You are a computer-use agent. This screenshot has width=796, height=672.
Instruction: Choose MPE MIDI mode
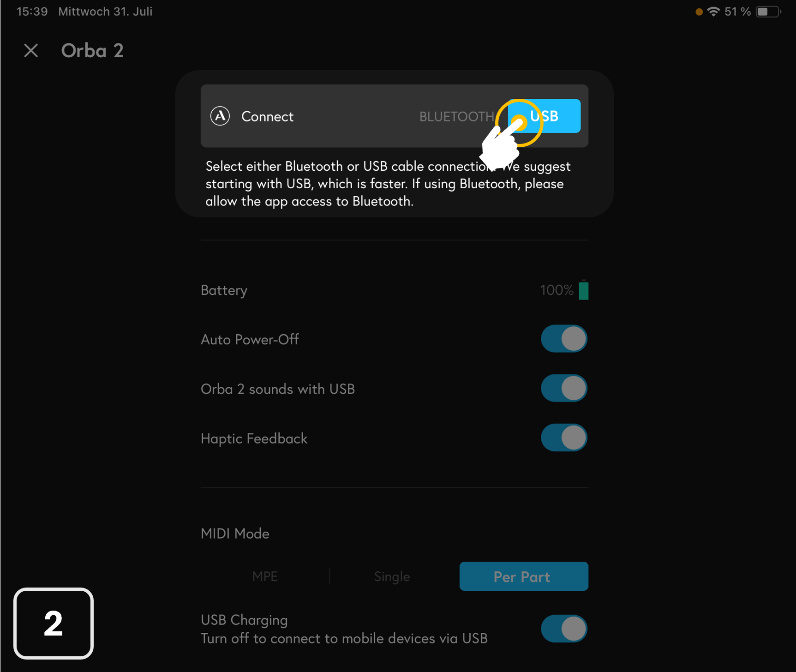(x=265, y=576)
